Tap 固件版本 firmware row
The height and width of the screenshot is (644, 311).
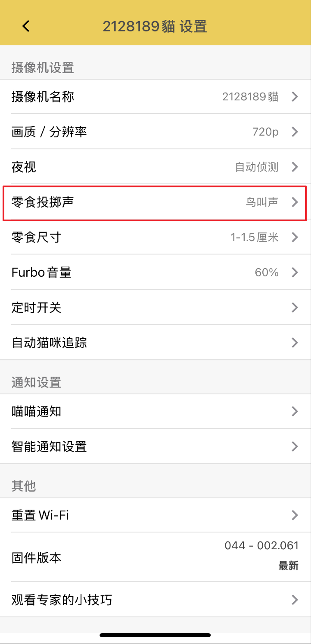point(36,558)
